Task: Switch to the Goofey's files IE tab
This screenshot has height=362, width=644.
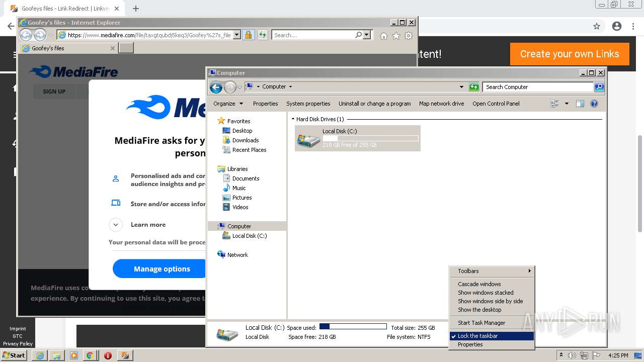Action: coord(68,48)
